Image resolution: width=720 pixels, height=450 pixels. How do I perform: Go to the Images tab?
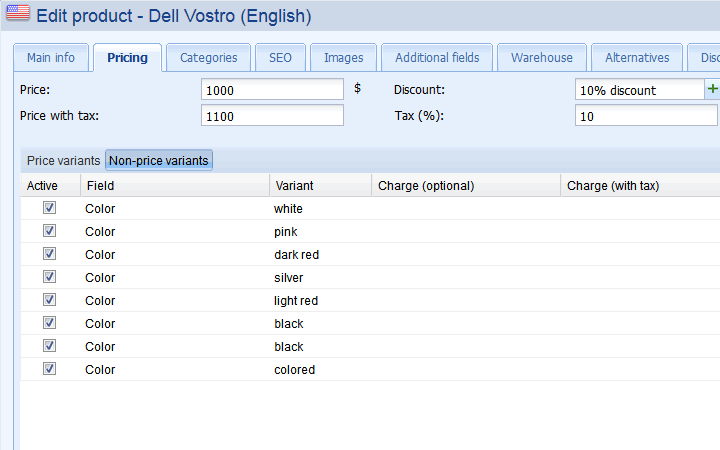pyautogui.click(x=343, y=57)
